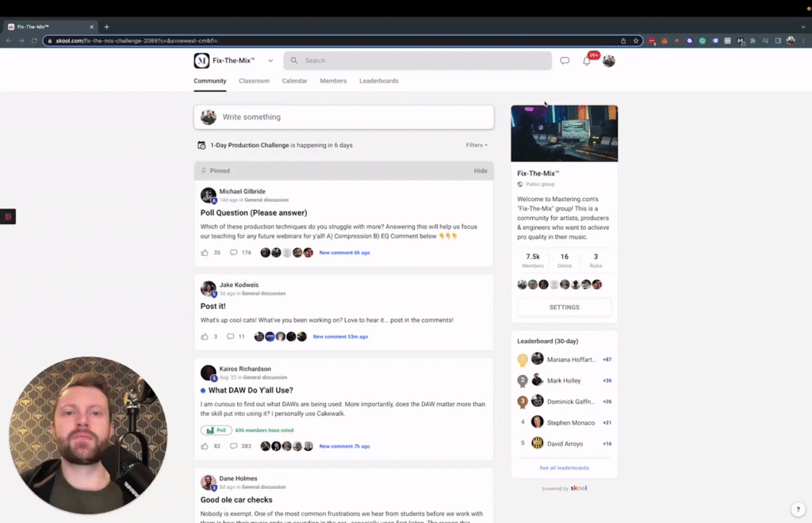Open Kairos Richardson's avatar

(209, 372)
